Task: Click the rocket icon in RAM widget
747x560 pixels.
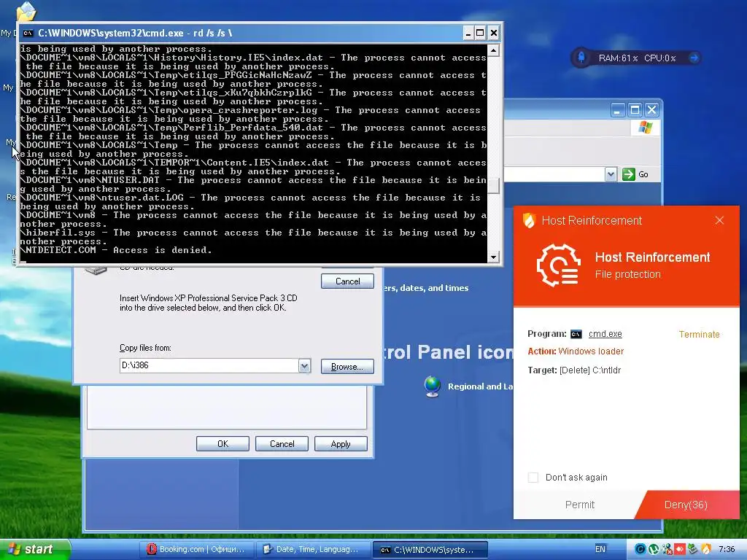Action: coord(581,58)
